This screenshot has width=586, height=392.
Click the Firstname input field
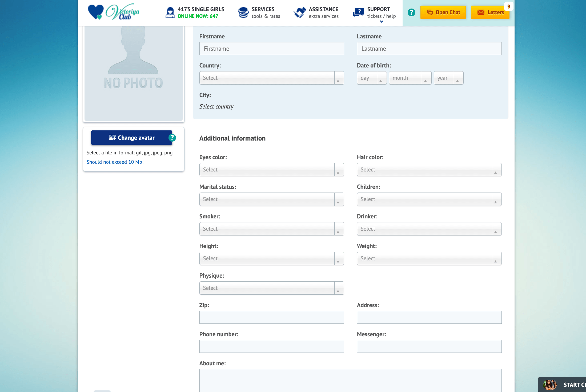tap(272, 49)
